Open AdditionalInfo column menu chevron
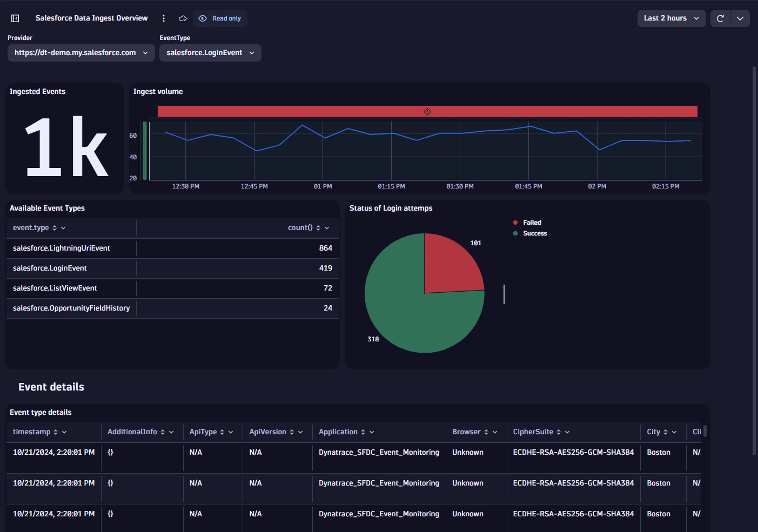The width and height of the screenshot is (758, 532). tap(171, 432)
